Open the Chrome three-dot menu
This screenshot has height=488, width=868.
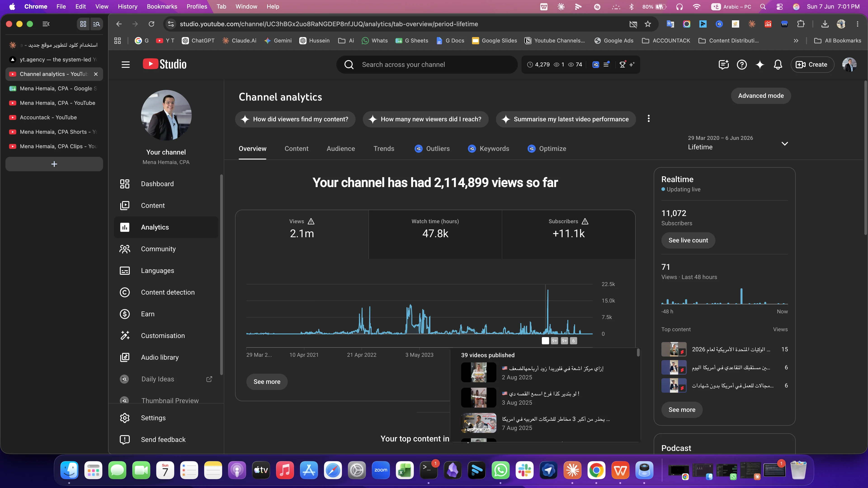[x=858, y=24]
